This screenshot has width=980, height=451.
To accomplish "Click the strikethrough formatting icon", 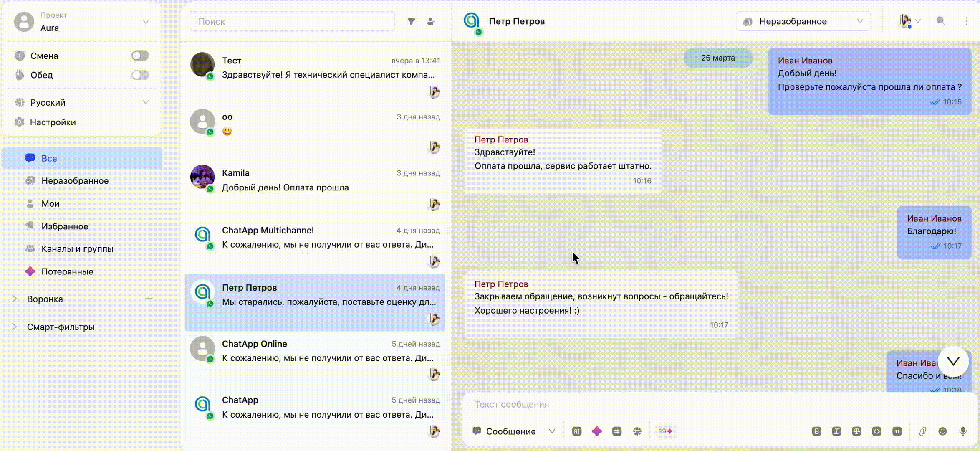I will tap(856, 431).
